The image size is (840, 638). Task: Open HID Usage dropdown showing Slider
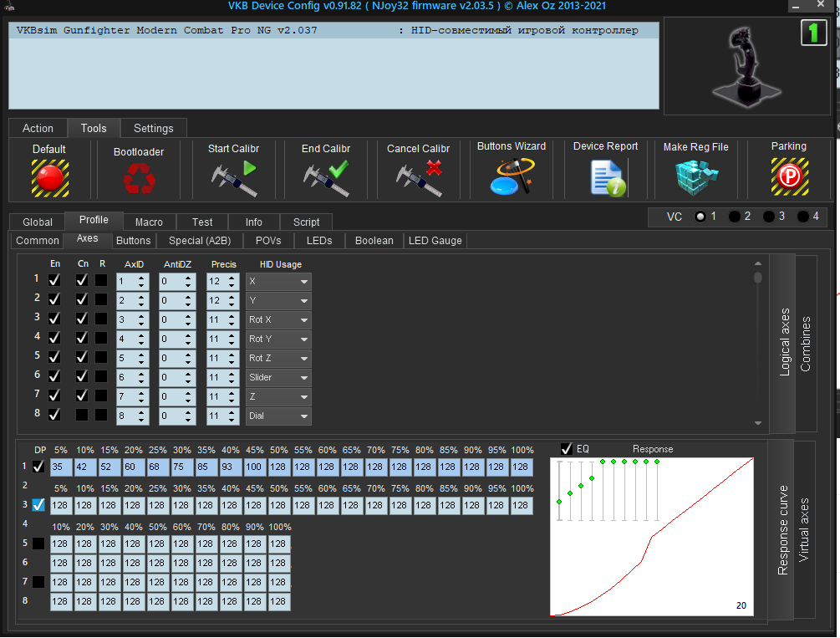[x=278, y=378]
